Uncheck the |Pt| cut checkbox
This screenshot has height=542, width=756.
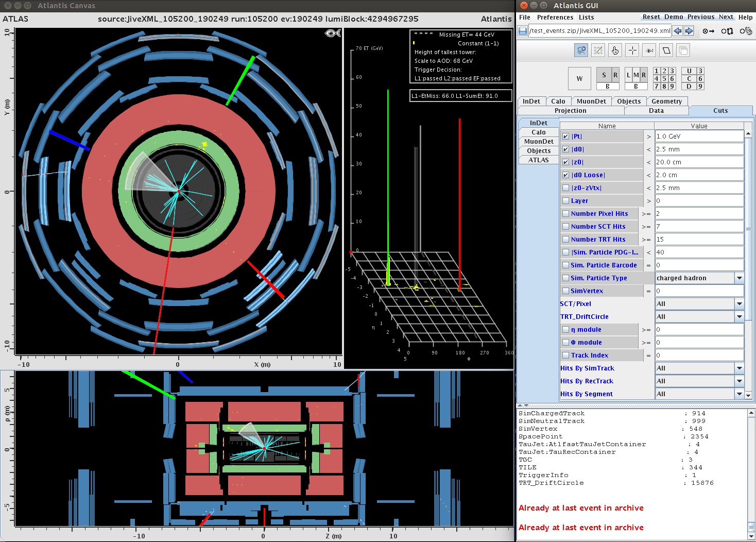click(566, 137)
